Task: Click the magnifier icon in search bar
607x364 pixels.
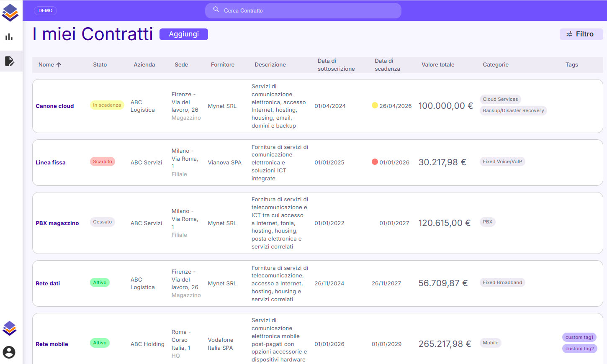Action: (x=216, y=10)
